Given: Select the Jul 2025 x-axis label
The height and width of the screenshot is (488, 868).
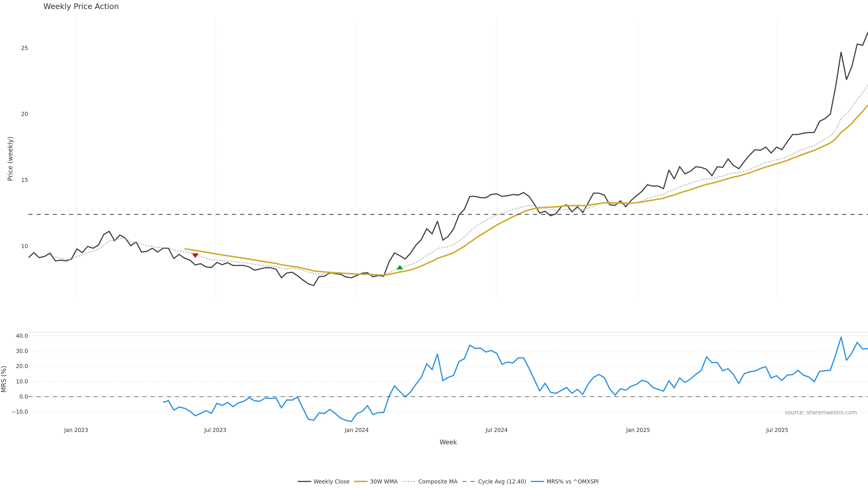Looking at the screenshot, I should pyautogui.click(x=777, y=430).
